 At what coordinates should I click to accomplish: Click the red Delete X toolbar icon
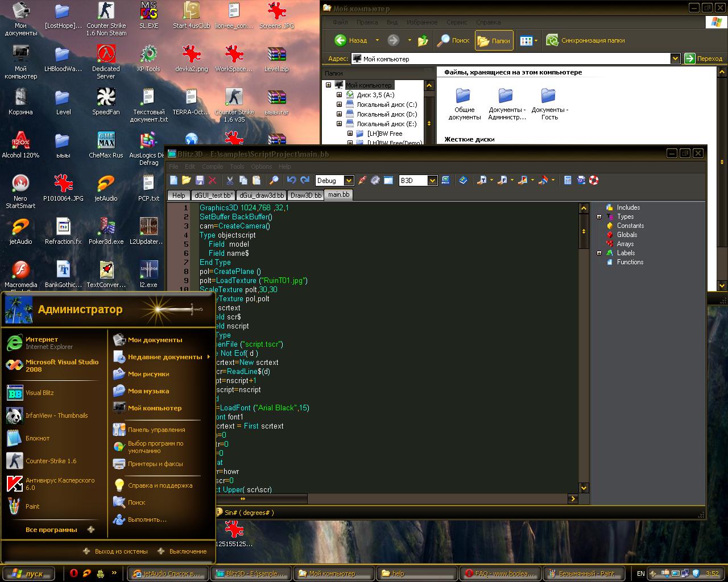(212, 180)
